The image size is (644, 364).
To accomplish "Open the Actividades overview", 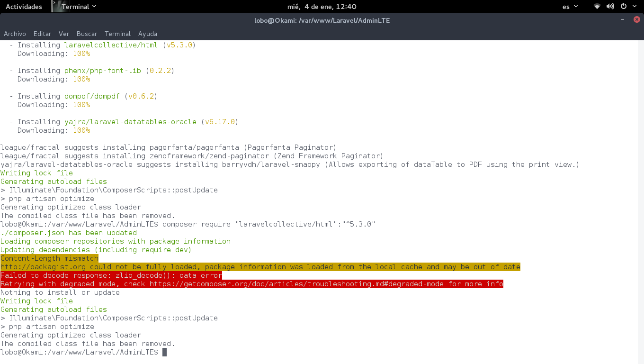I will point(24,7).
